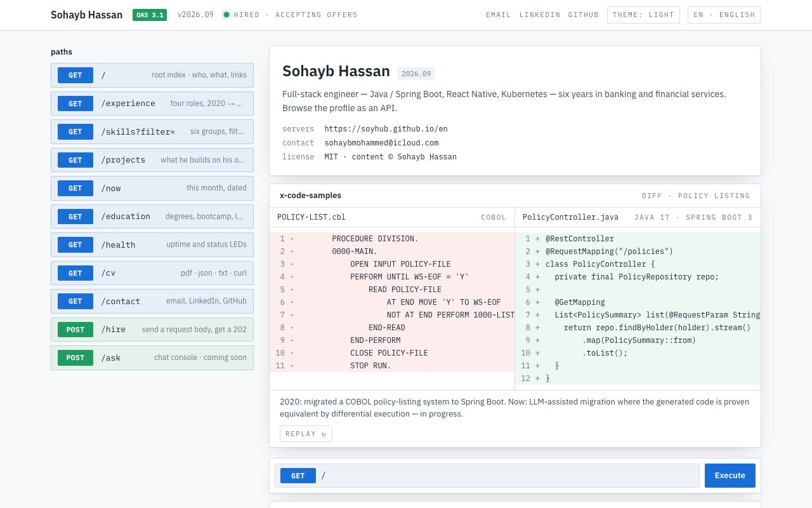Click the 'CLOSE POLICY-FILE' COBOL line
This screenshot has height=508, width=812.
tap(392, 353)
